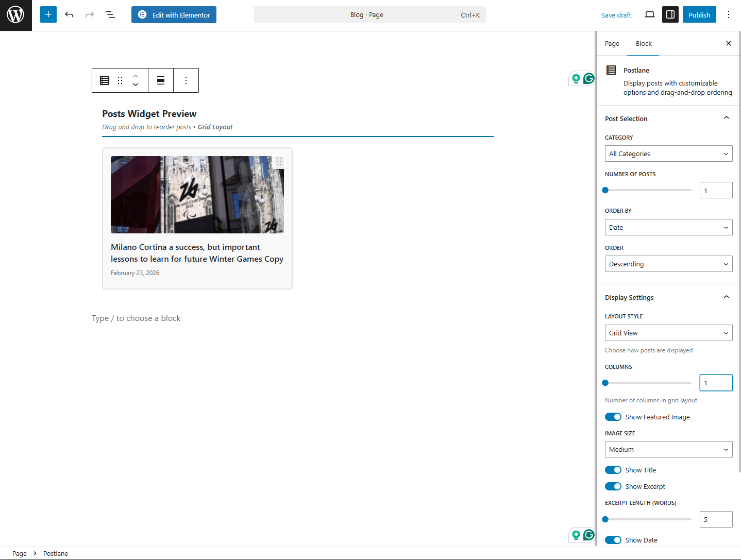Collapse the Post Selection section
Viewport: 741px width, 560px height.
pyautogui.click(x=726, y=118)
